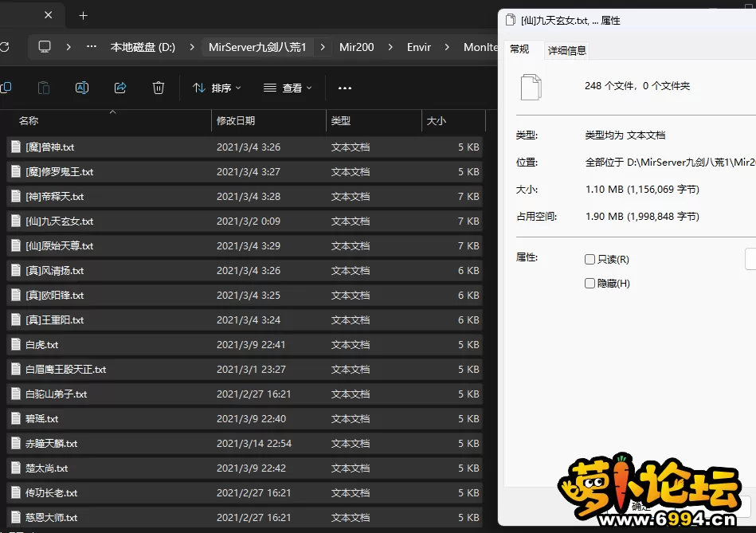Click the Rename icon in the toolbar
This screenshot has width=756, height=533.
82,88
